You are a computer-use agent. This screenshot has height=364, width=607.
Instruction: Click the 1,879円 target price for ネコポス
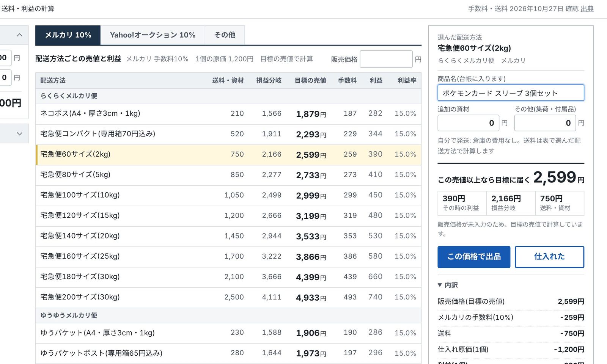coord(311,114)
